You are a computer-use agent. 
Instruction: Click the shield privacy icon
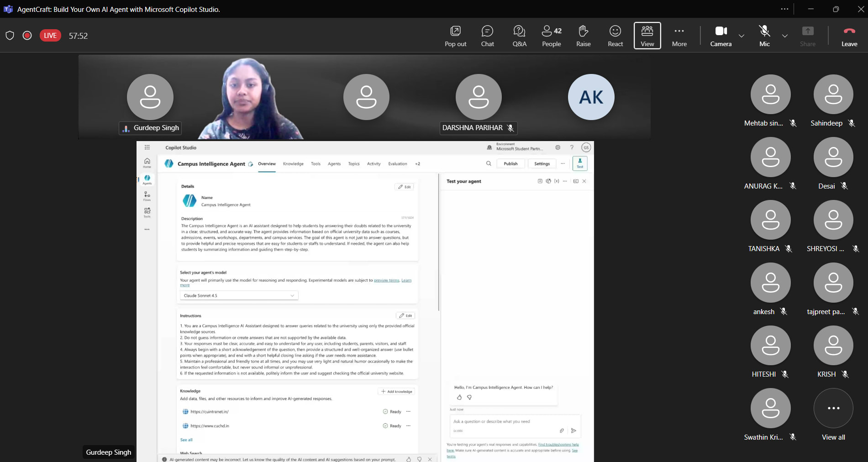click(10, 36)
